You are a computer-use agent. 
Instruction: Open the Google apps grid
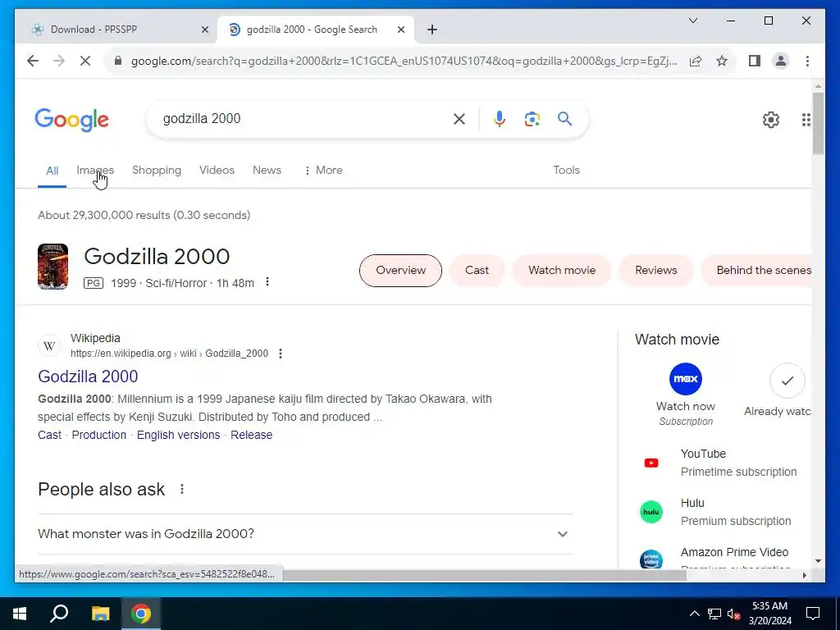click(x=806, y=120)
